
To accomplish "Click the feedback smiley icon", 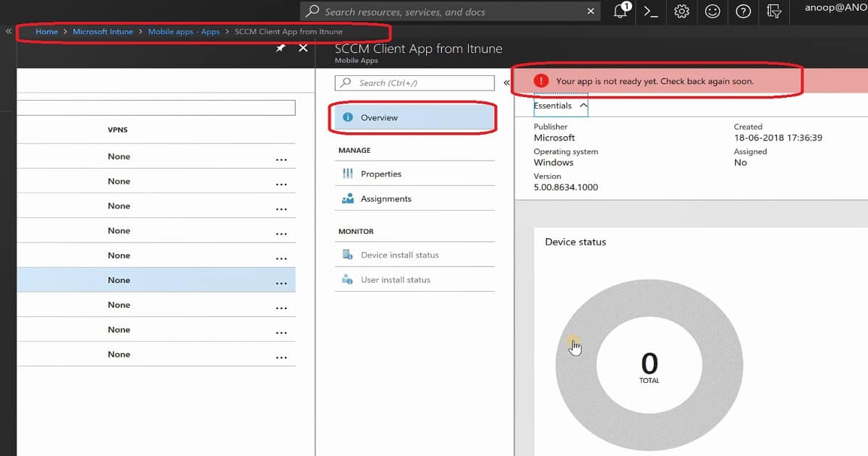I will (x=712, y=12).
